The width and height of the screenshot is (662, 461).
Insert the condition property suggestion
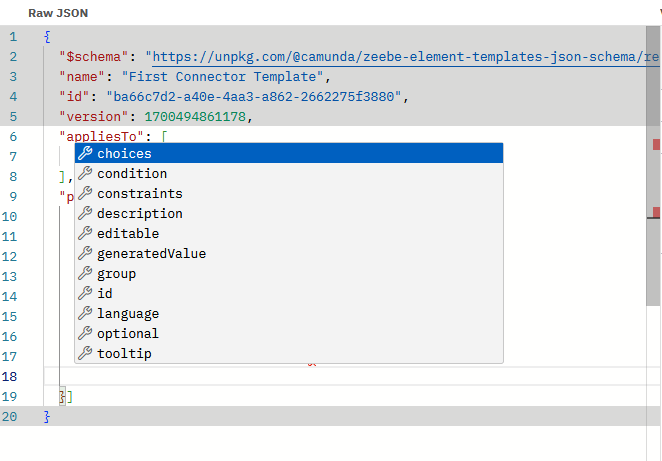coord(132,173)
